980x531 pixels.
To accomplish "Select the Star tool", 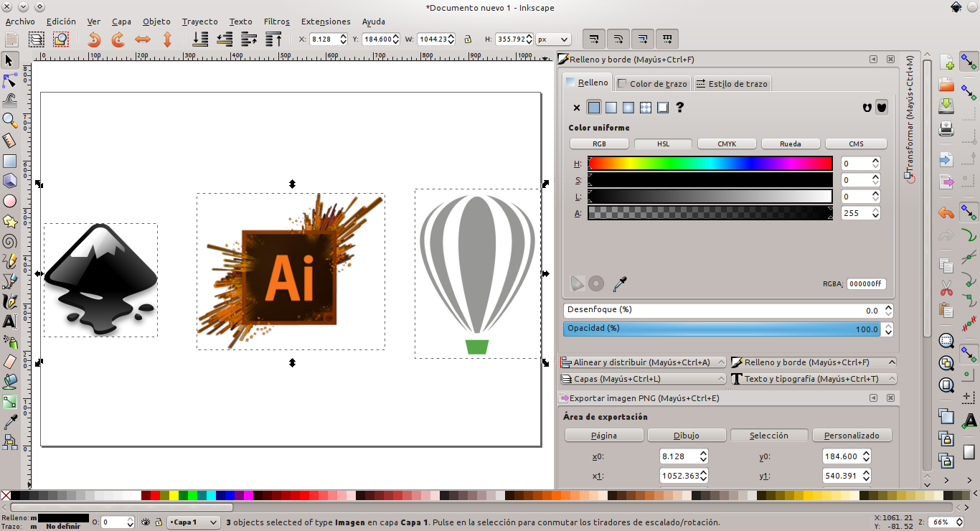I will 10,222.
